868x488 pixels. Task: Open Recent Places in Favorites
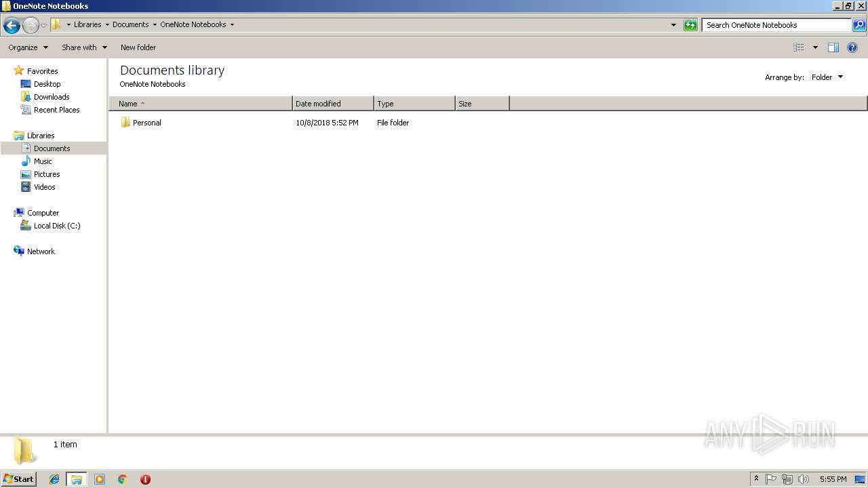click(56, 110)
